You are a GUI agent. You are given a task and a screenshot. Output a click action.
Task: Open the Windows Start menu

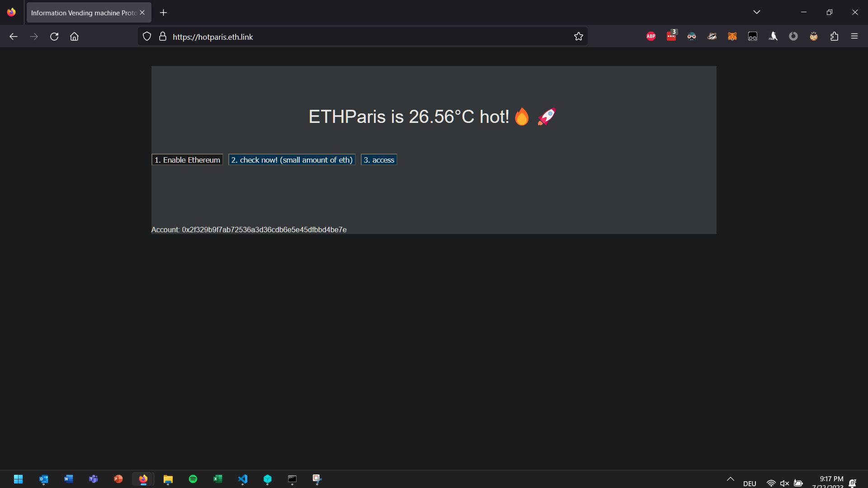[x=18, y=479]
